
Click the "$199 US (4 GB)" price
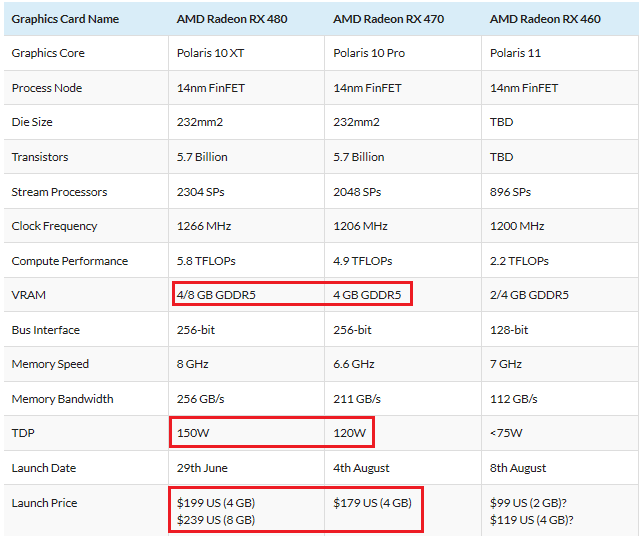pyautogui.click(x=216, y=503)
